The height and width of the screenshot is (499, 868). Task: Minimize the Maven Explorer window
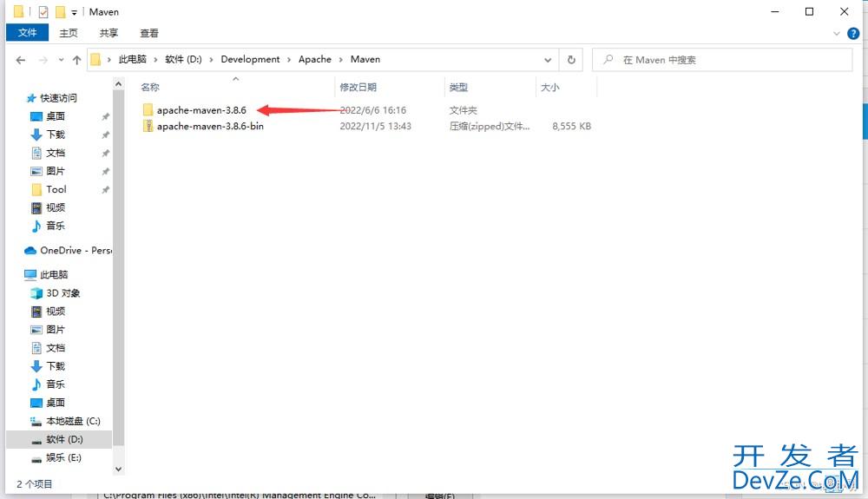pyautogui.click(x=775, y=11)
